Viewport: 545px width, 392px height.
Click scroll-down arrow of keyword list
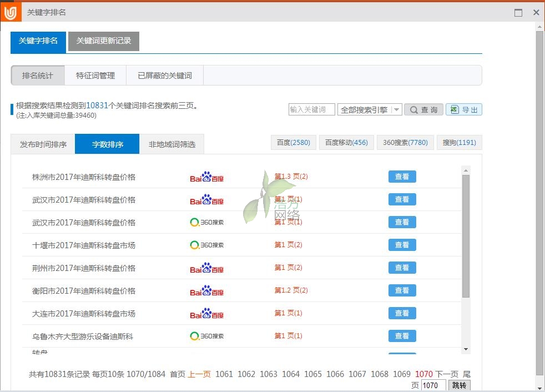coord(466,349)
